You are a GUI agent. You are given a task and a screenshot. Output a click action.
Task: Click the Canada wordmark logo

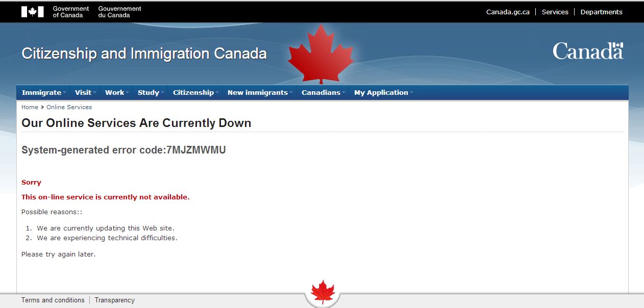point(587,51)
